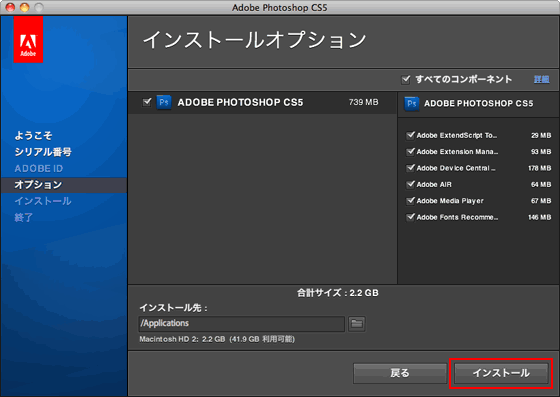The width and height of the screenshot is (560, 397).
Task: Click the 93 MB size value
Action: [541, 152]
